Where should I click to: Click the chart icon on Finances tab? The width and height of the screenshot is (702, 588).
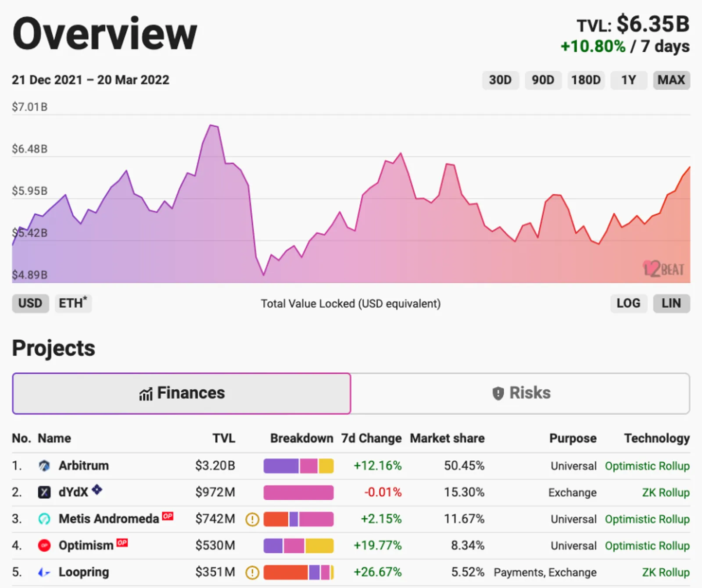click(x=146, y=394)
